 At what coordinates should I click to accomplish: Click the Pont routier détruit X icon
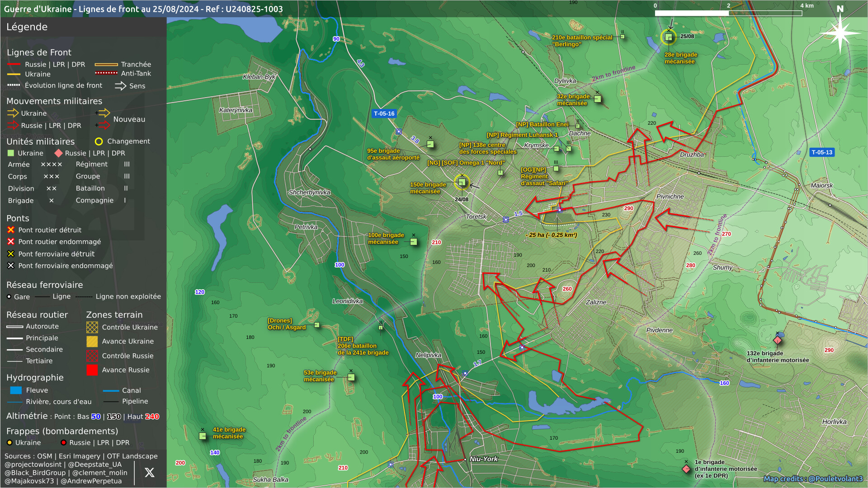[x=11, y=230]
